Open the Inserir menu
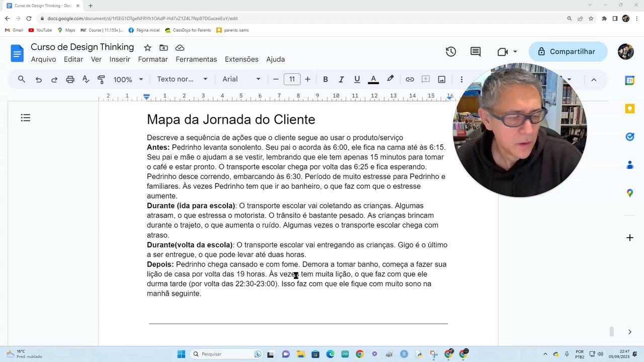Screen dimensions: 644x362 pyautogui.click(x=120, y=59)
